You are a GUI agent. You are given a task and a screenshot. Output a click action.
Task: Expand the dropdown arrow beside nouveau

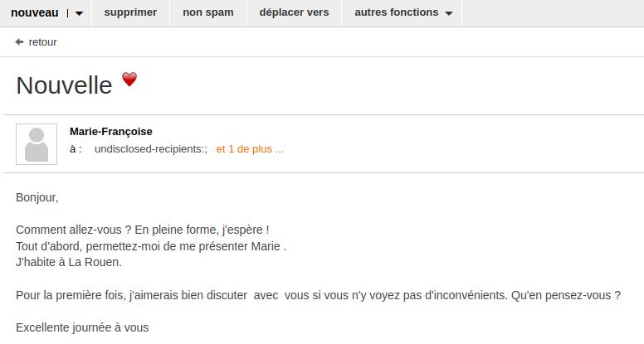(x=79, y=13)
